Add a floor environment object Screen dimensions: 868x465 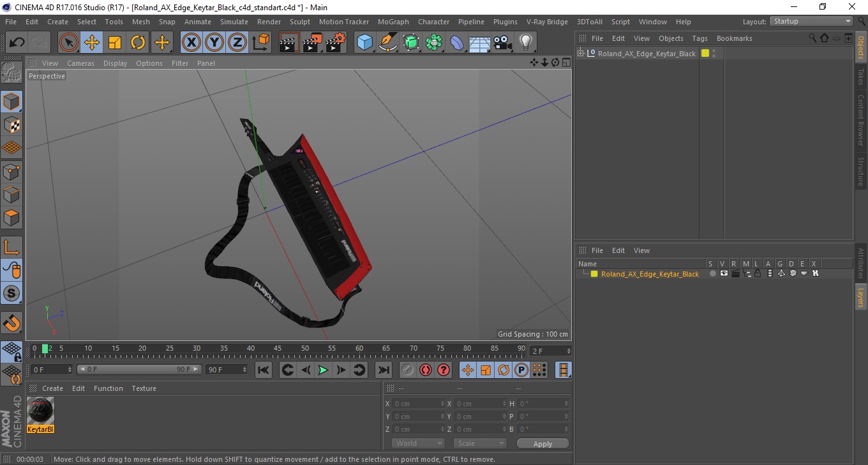tap(480, 43)
